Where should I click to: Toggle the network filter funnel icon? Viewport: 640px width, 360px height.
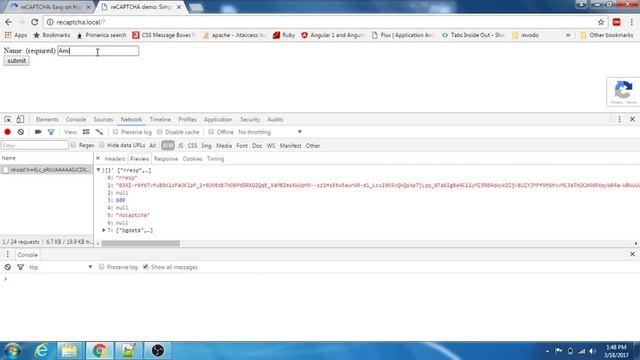coord(51,132)
